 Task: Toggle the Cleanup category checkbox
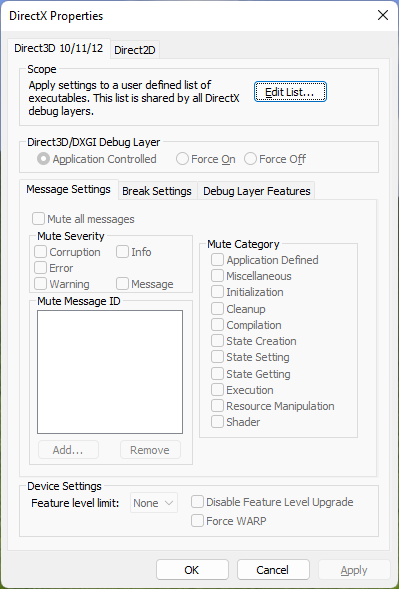pyautogui.click(x=238, y=309)
